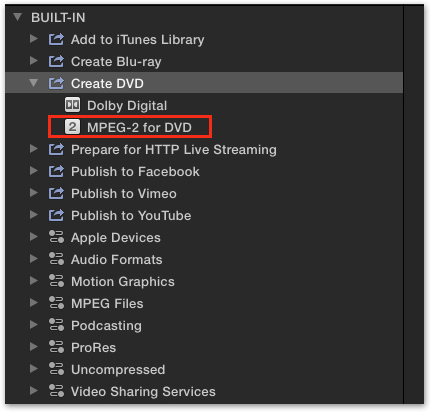Expand Publish to YouTube disclosure triangle
Screen dimensions: 431x412
34,215
